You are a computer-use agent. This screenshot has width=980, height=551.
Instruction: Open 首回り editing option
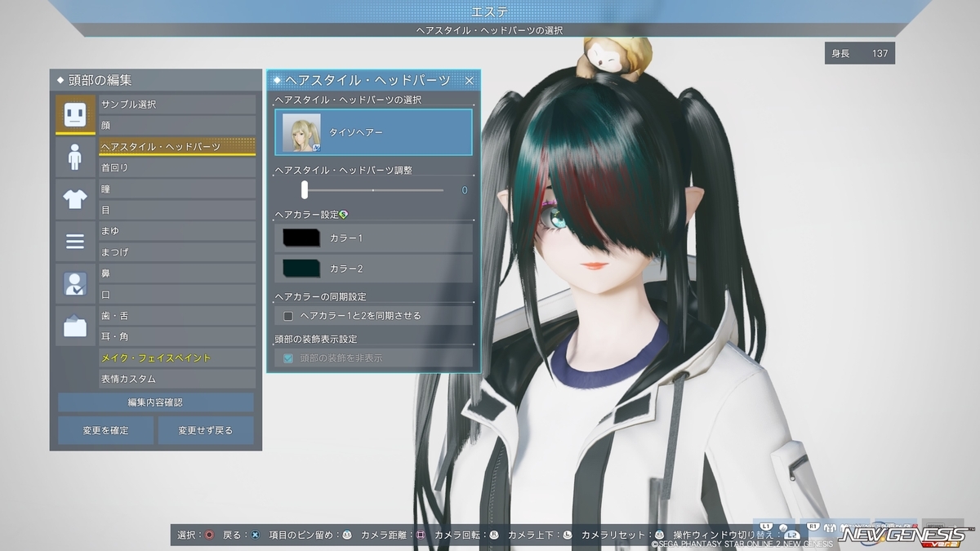177,167
